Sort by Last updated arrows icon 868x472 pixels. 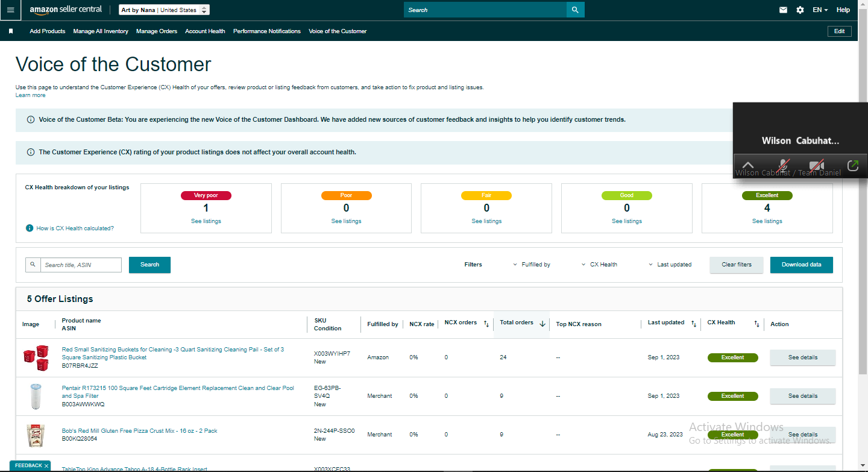pos(693,324)
